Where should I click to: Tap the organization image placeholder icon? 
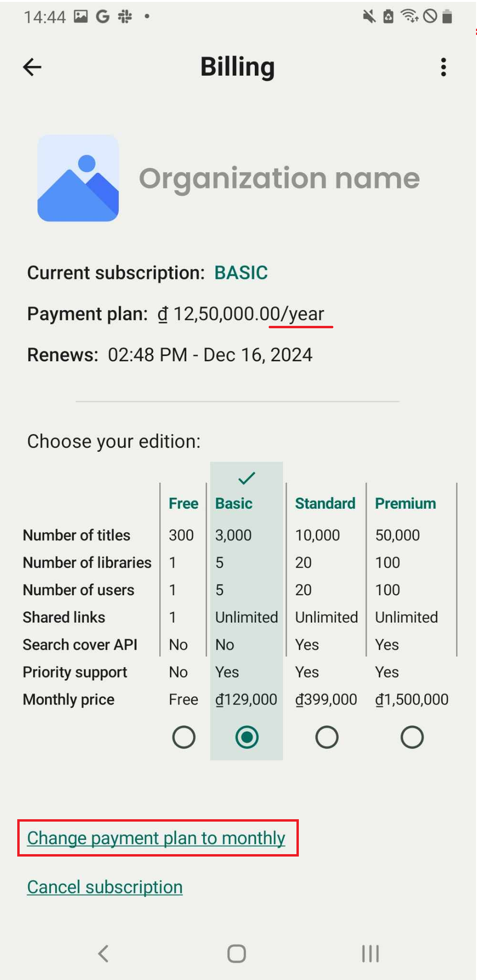(78, 178)
